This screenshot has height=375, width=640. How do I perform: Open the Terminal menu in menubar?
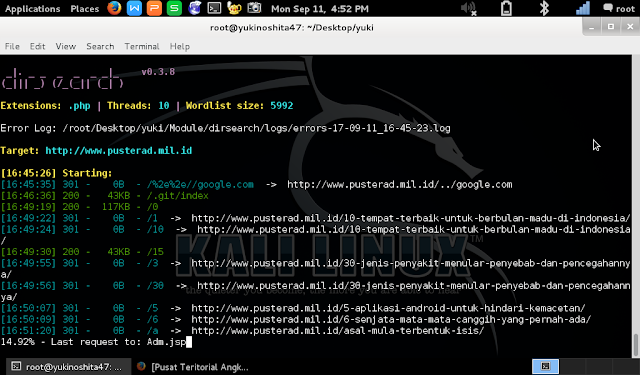click(x=142, y=47)
